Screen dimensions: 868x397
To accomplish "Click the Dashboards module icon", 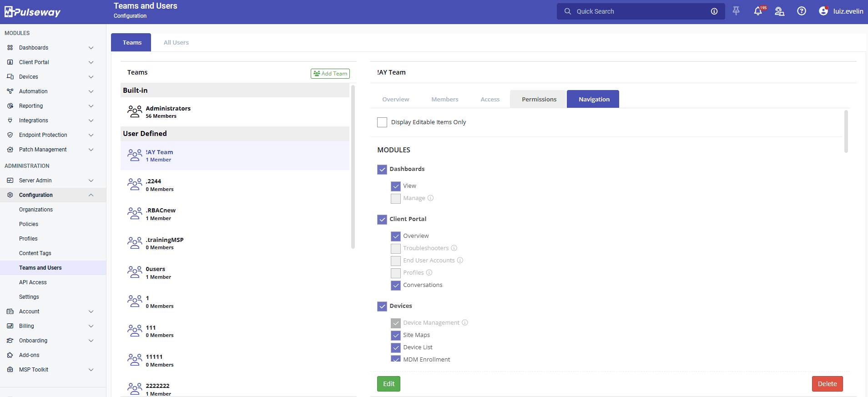I will [10, 48].
